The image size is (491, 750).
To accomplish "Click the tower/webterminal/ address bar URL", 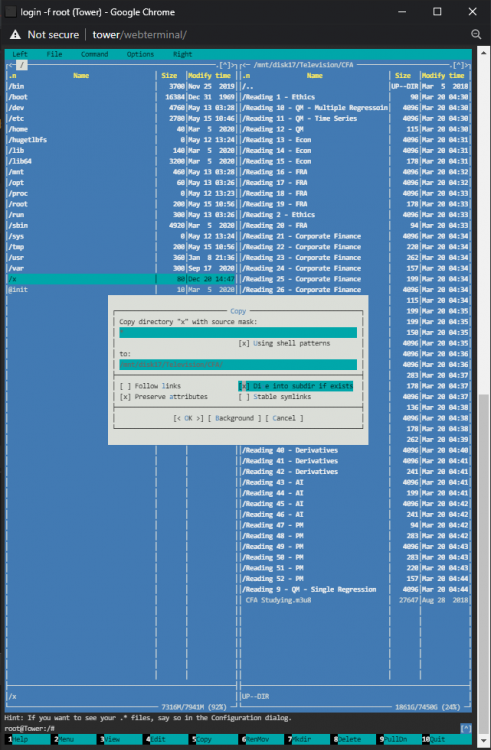I will click(x=140, y=34).
